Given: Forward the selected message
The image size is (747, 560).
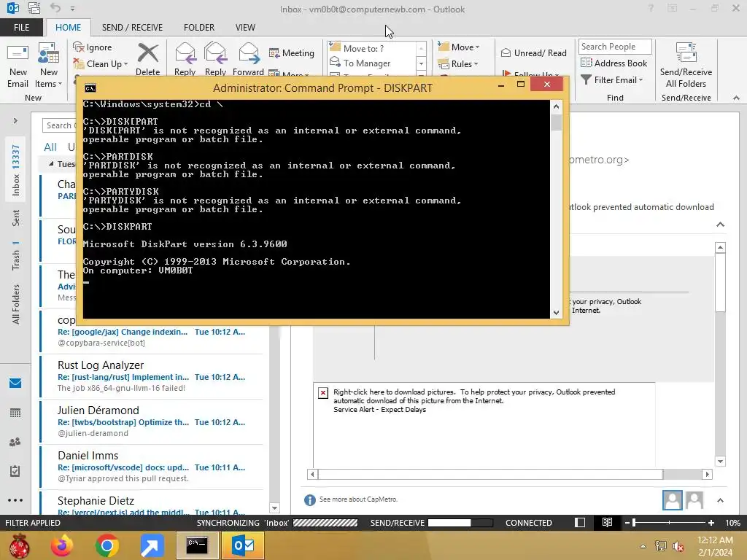Looking at the screenshot, I should pos(248,60).
